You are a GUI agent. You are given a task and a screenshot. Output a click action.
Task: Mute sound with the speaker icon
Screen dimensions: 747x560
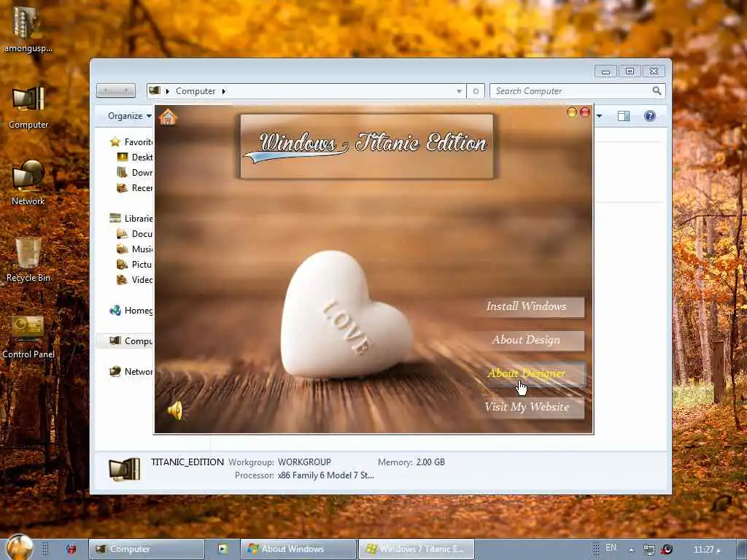click(x=175, y=410)
